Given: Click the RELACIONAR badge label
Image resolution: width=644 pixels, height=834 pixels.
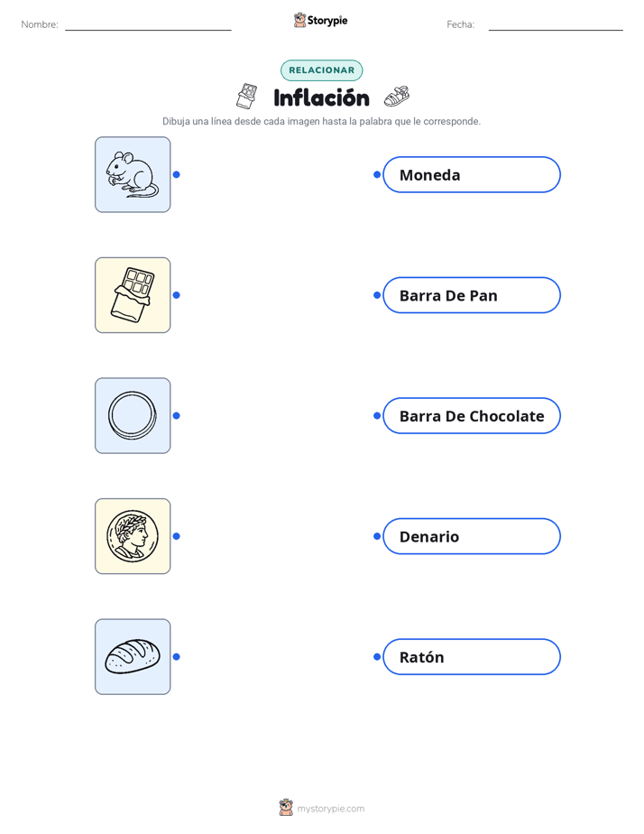Looking at the screenshot, I should coord(321,70).
